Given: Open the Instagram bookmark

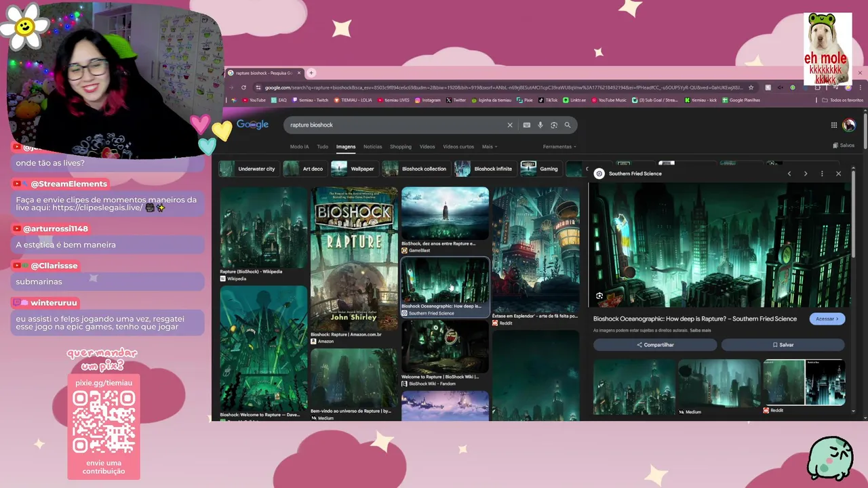Looking at the screenshot, I should [x=427, y=100].
